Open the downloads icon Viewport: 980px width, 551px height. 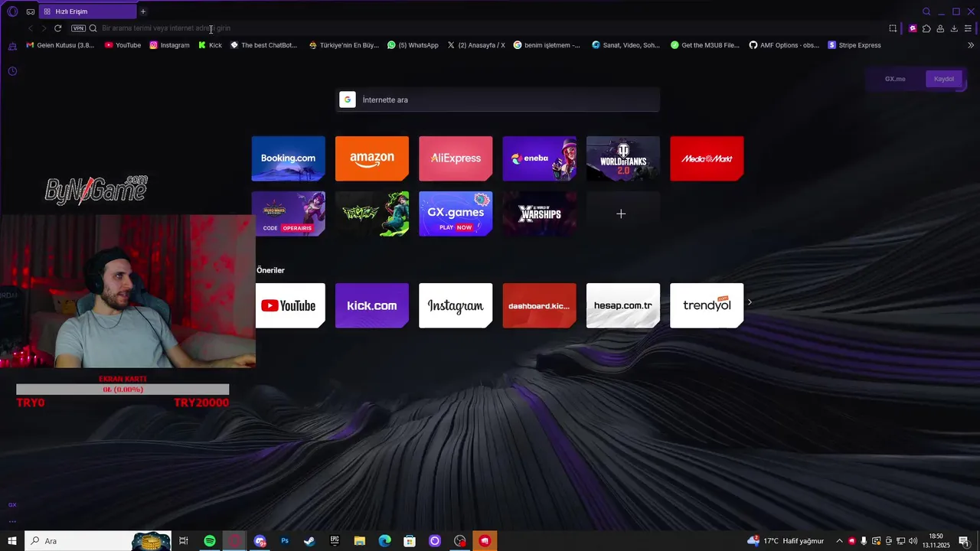coord(954,28)
